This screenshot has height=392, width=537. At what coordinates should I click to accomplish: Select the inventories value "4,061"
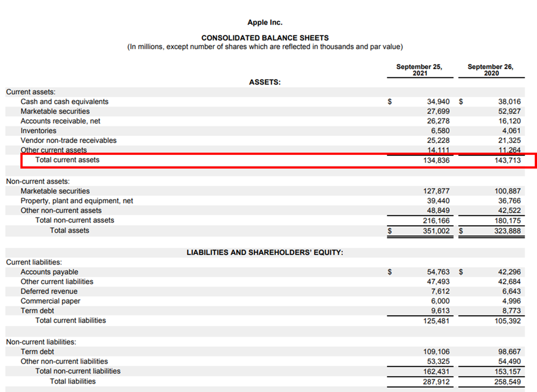click(511, 131)
